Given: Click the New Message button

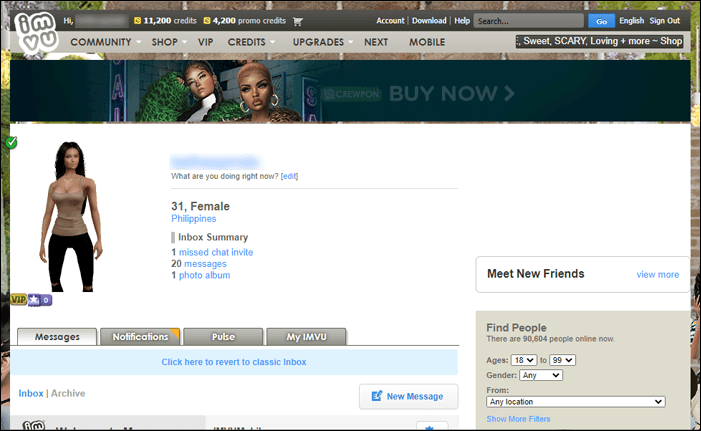Looking at the screenshot, I should click(408, 397).
